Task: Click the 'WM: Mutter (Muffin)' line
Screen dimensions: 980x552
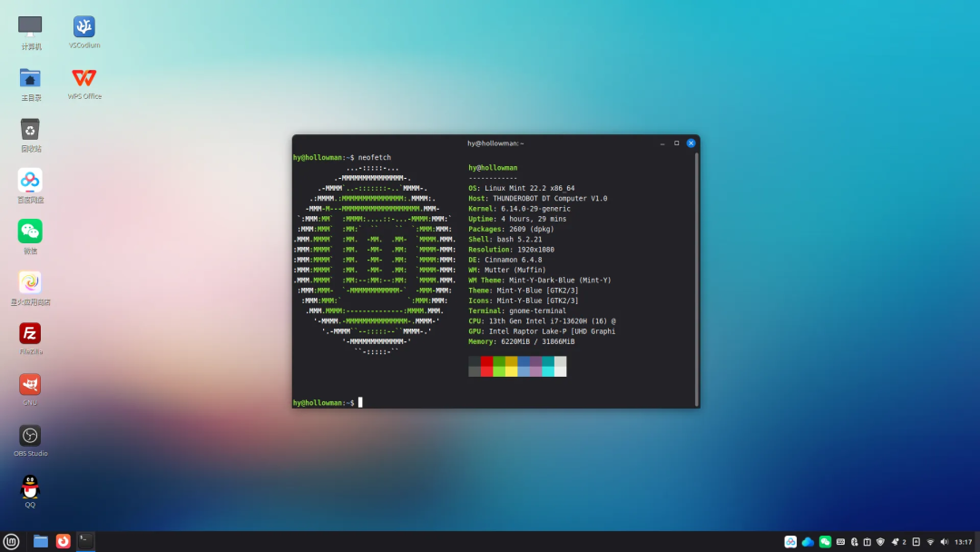Action: point(507,270)
